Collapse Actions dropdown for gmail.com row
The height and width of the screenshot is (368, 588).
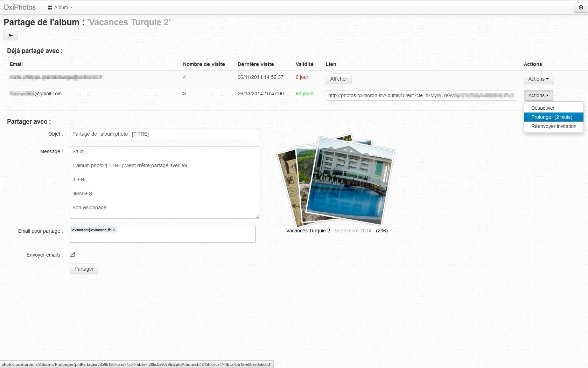tap(538, 95)
